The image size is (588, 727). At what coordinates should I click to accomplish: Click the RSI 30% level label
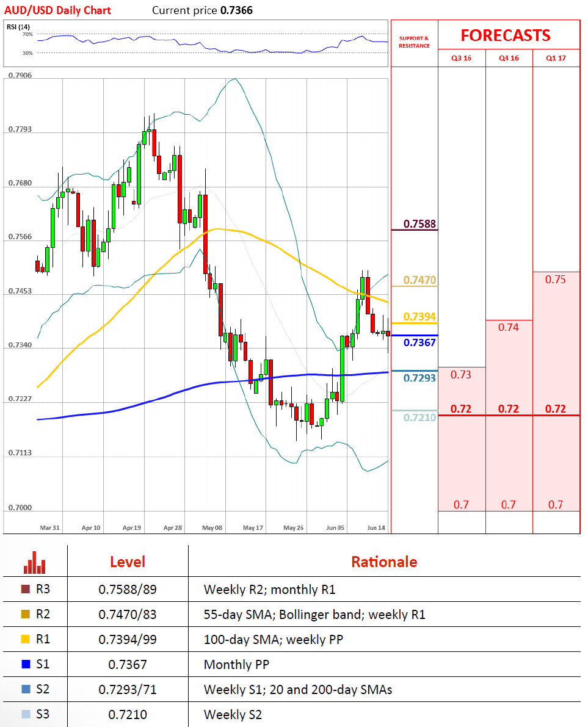[x=27, y=53]
